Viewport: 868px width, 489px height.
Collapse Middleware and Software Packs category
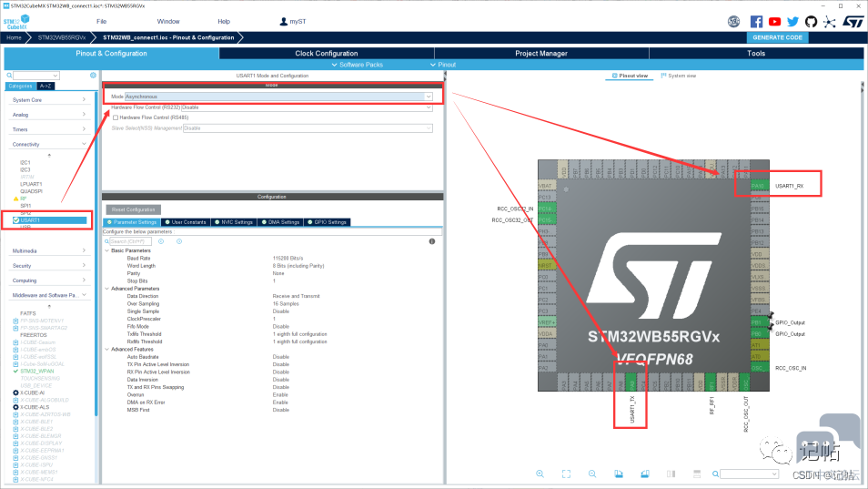49,295
